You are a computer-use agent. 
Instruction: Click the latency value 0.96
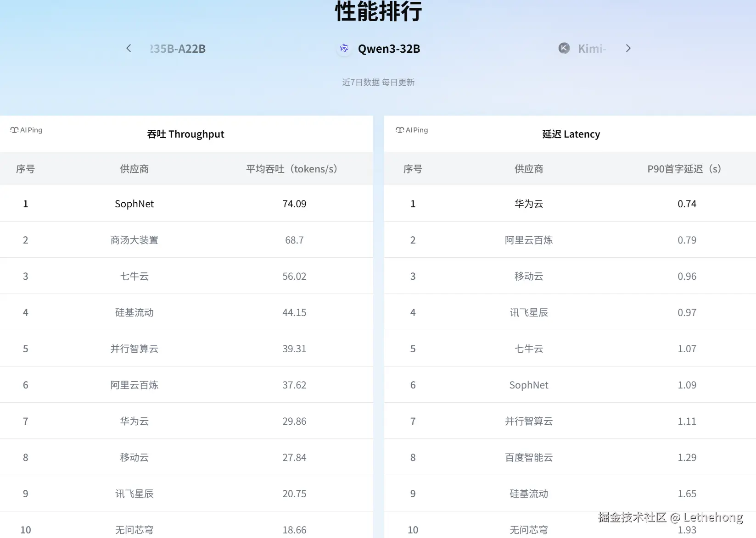coord(687,276)
